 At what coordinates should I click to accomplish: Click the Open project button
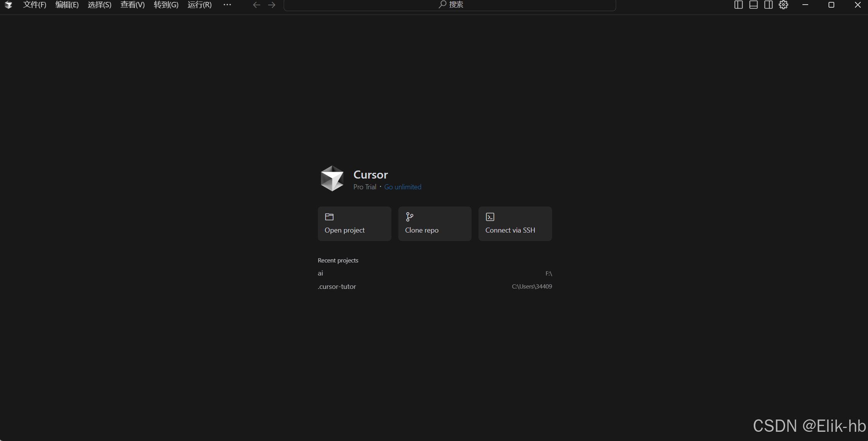coord(354,224)
